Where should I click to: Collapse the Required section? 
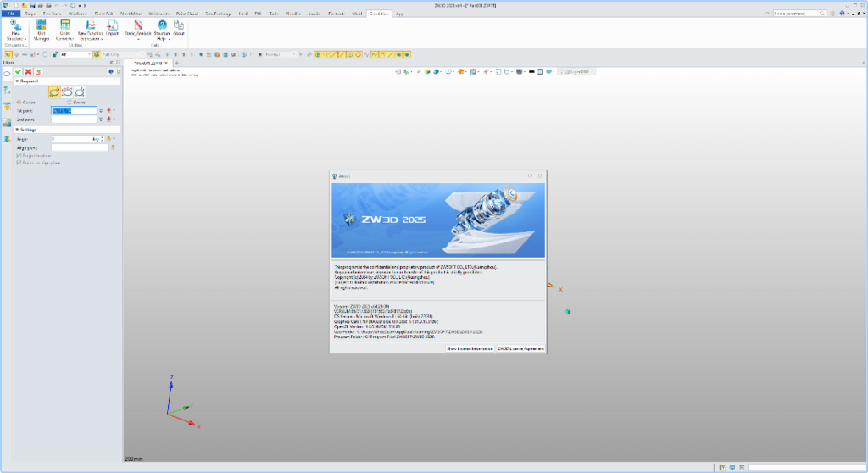click(x=17, y=81)
